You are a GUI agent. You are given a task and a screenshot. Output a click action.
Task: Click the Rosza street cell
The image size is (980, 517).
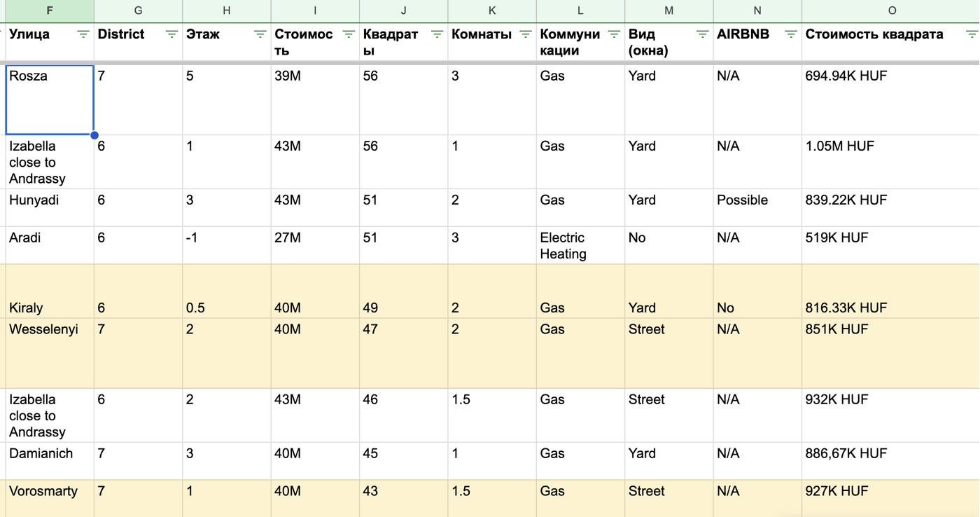(x=49, y=99)
